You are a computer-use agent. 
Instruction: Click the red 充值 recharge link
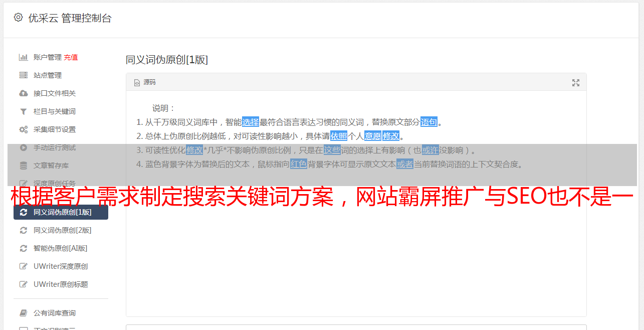(x=71, y=57)
